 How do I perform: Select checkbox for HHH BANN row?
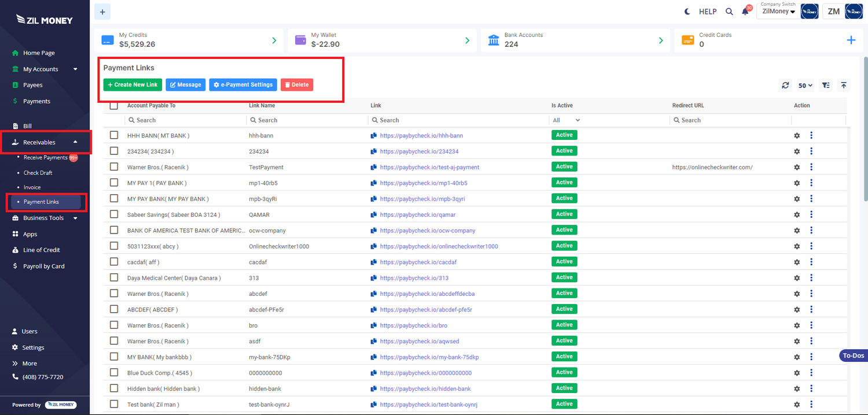(x=114, y=135)
